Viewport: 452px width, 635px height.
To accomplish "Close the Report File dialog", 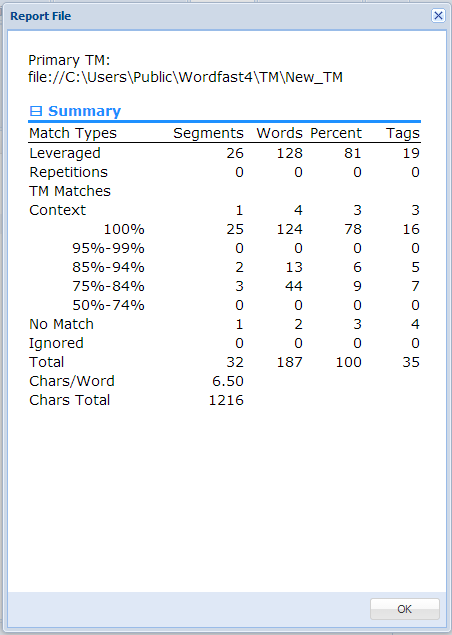I will click(x=438, y=16).
